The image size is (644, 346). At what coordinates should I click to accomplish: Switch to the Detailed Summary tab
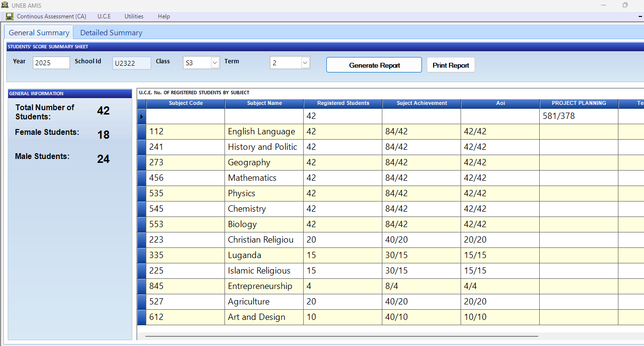pyautogui.click(x=111, y=32)
